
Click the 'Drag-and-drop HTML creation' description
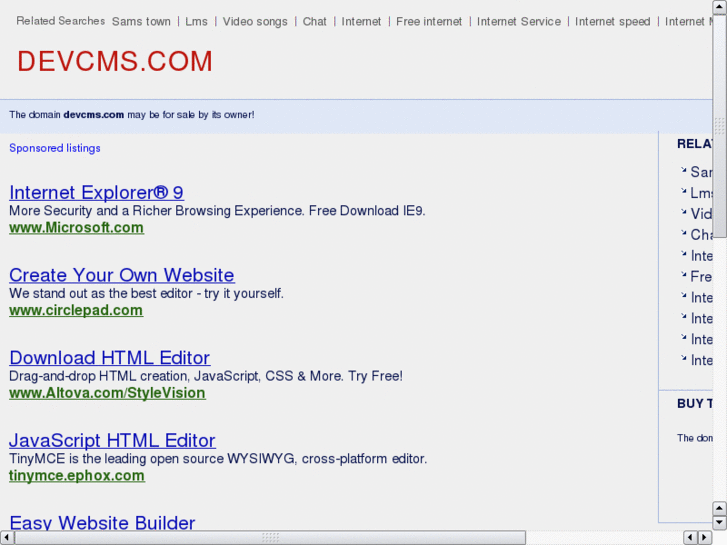click(x=206, y=376)
